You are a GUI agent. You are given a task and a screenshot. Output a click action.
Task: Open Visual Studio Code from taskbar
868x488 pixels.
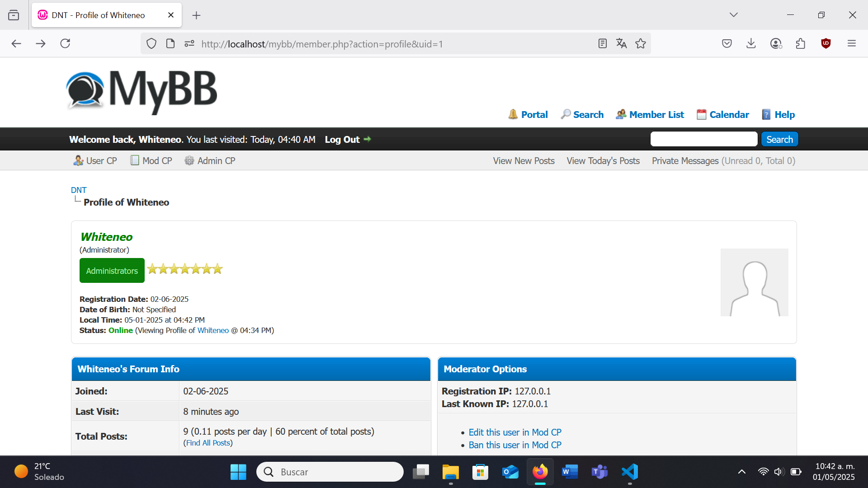[x=629, y=472]
